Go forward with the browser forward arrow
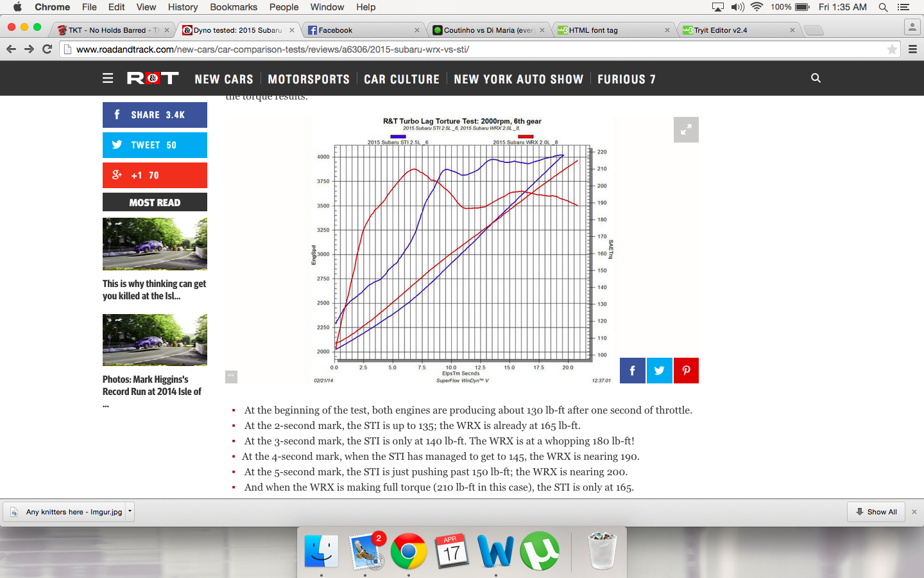Viewport: 924px width, 578px height. point(29,49)
